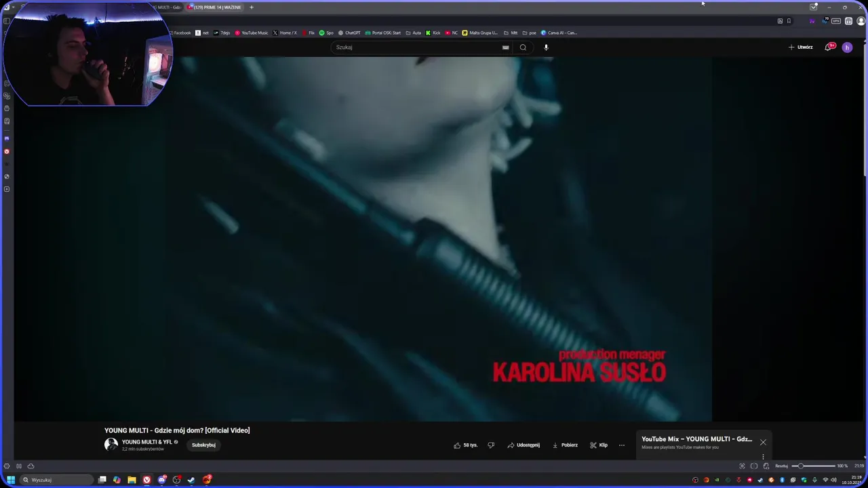Click the Windows taskbar Wyszukaj search box
The width and height of the screenshot is (868, 488).
[57, 480]
